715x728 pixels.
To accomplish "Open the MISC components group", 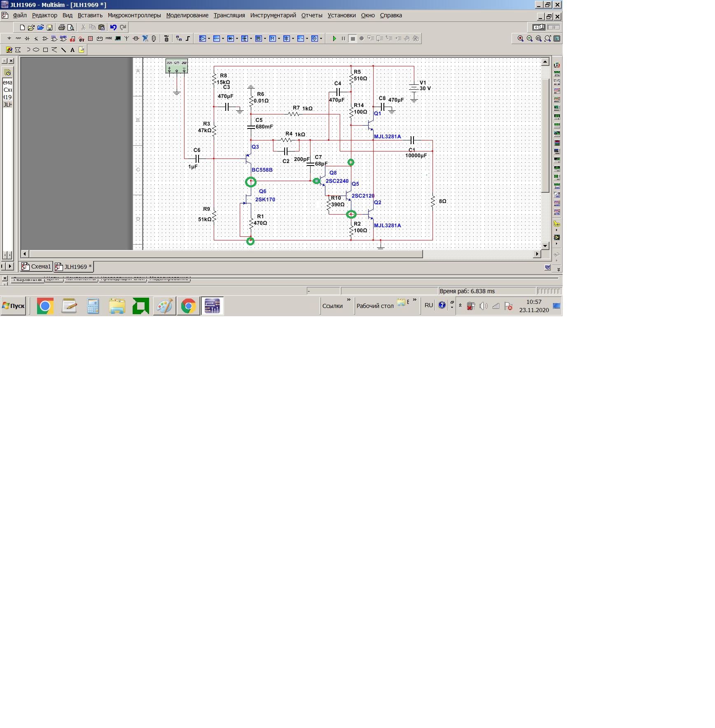I will pyautogui.click(x=109, y=38).
